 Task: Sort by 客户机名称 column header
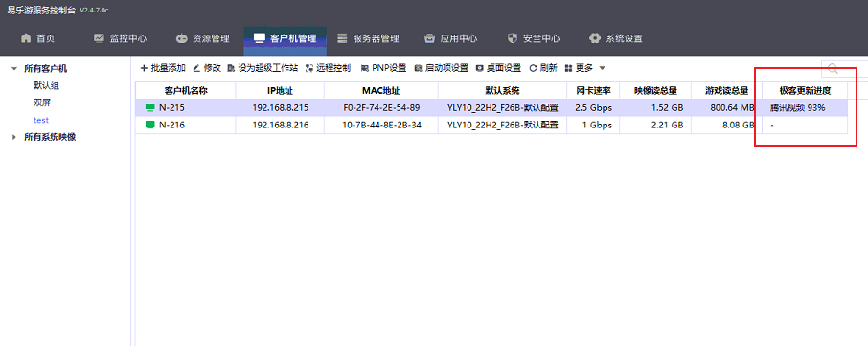(x=186, y=91)
